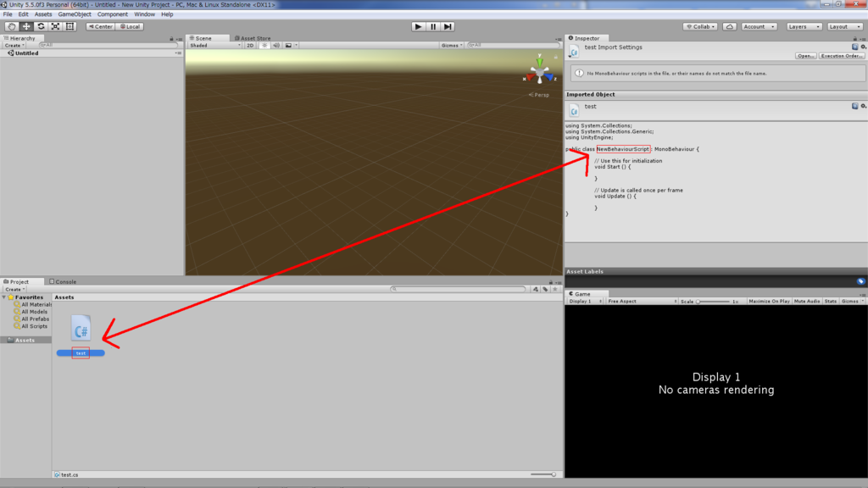Open the Account dropdown
Image resolution: width=868 pixels, height=488 pixels.
pos(759,26)
